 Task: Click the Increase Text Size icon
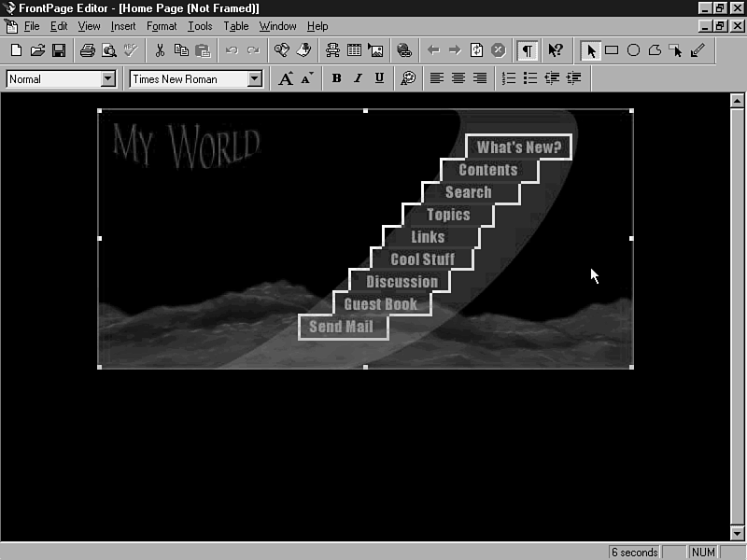(x=287, y=79)
